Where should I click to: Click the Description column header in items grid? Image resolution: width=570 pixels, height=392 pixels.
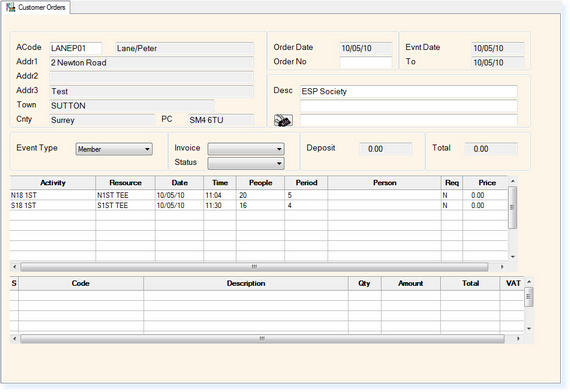246,283
